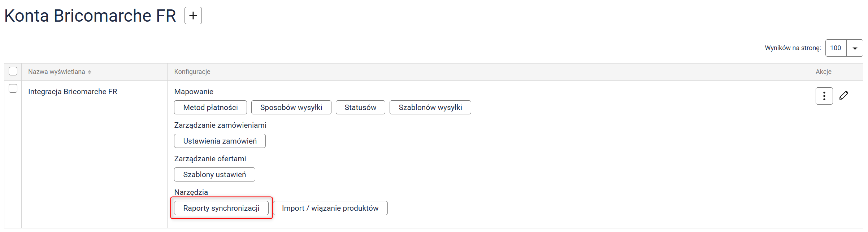Launch Import / wiązanie produktów tool
868x232 pixels.
tap(330, 208)
